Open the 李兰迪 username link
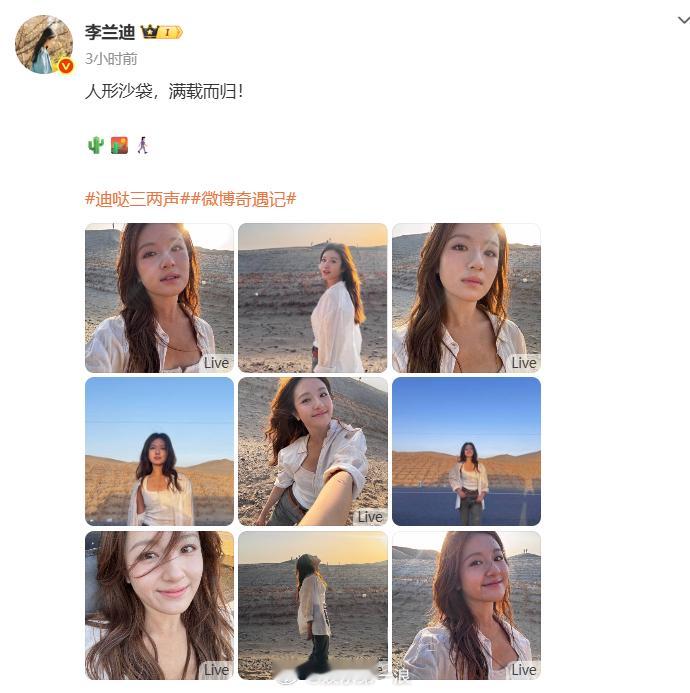The width and height of the screenshot is (690, 693). 110,32
